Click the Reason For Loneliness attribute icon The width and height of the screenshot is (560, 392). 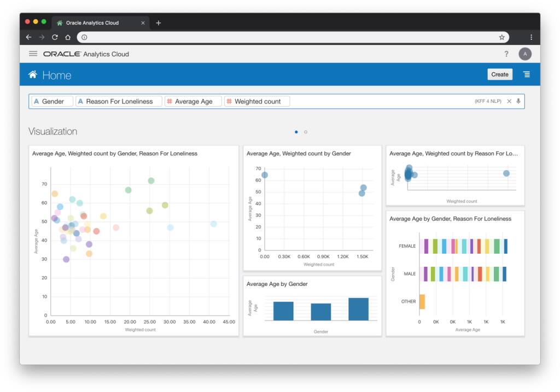(81, 101)
